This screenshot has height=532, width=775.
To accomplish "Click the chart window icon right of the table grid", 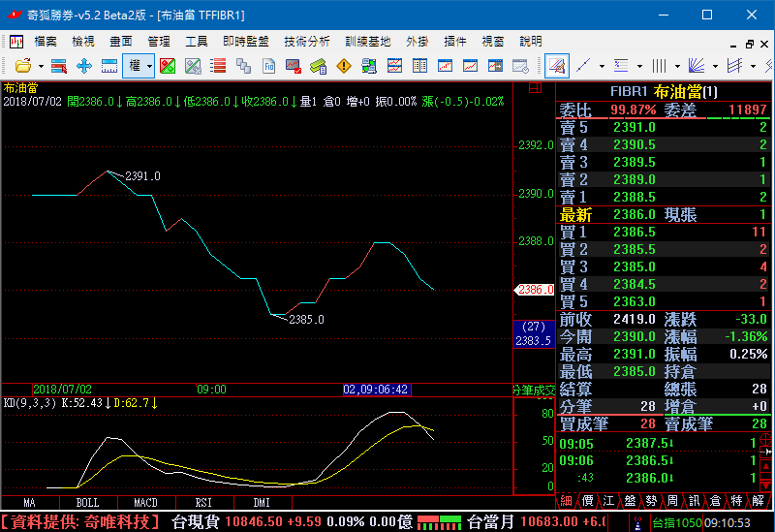I will click(445, 66).
